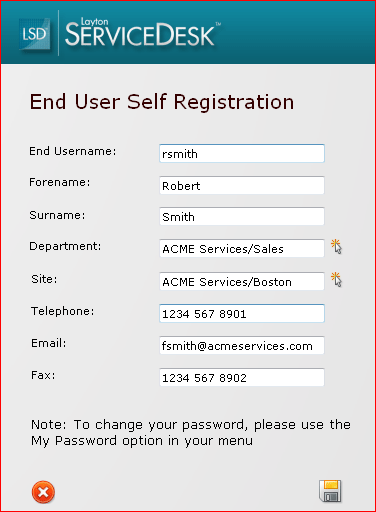Open the Department selection picker icon
376x512 pixels.
336,247
